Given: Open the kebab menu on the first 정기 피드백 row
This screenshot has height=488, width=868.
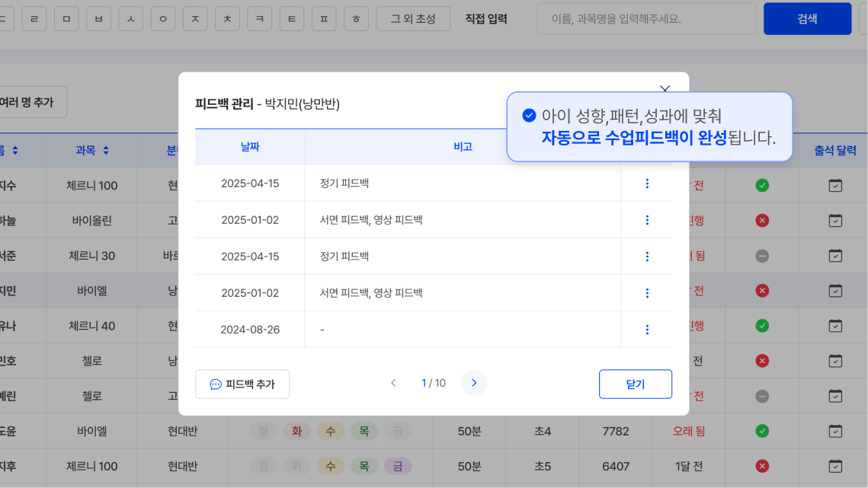Looking at the screenshot, I should click(x=647, y=183).
